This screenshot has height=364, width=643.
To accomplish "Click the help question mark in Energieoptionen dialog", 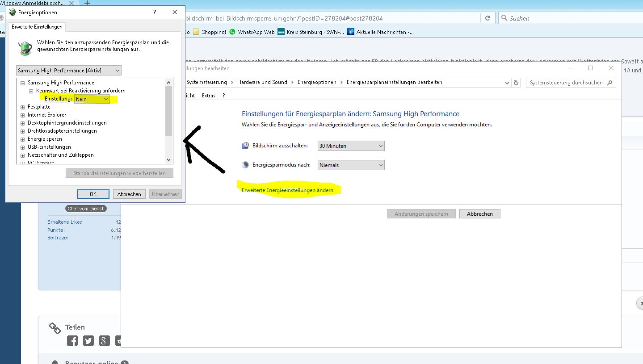I will 155,13.
